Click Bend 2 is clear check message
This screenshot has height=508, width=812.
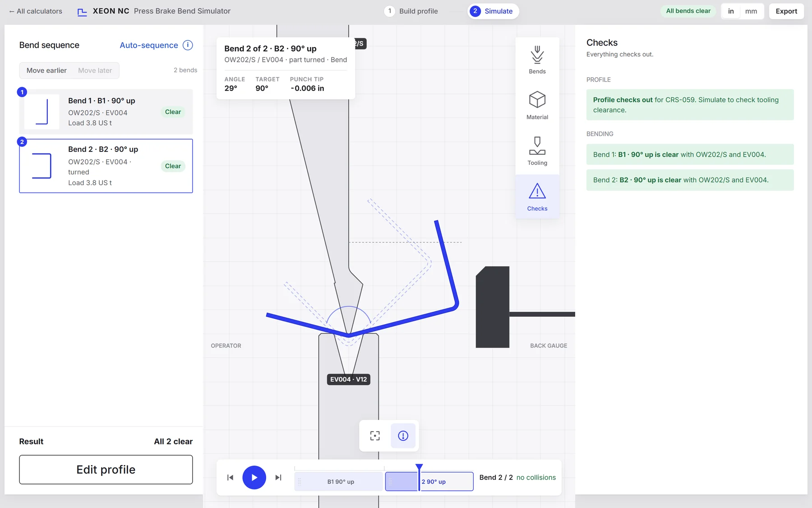tap(690, 180)
